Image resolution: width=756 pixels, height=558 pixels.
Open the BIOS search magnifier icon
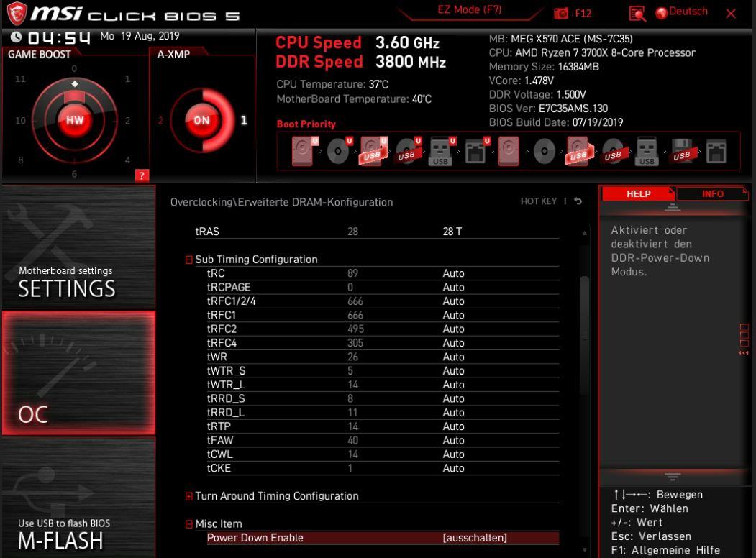pos(637,14)
